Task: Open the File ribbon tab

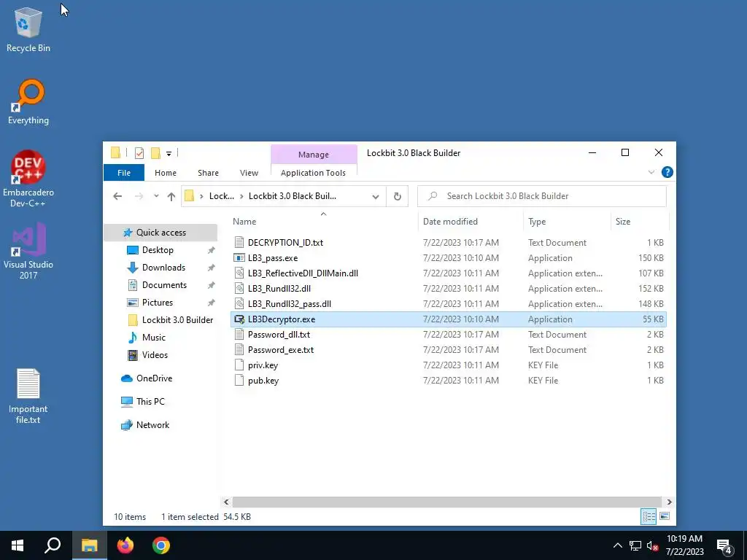Action: click(124, 173)
